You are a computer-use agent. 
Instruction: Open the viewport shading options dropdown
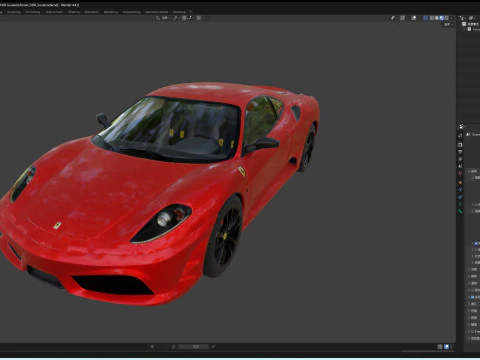(451, 18)
